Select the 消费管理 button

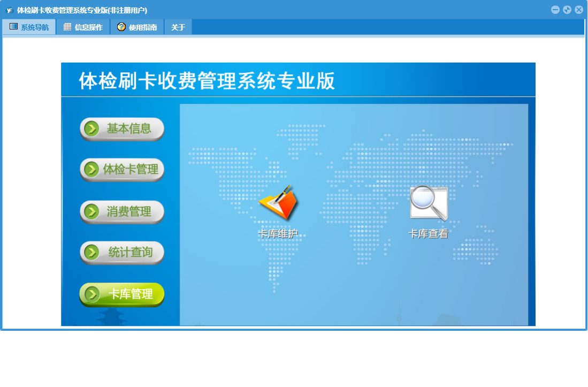coord(122,212)
